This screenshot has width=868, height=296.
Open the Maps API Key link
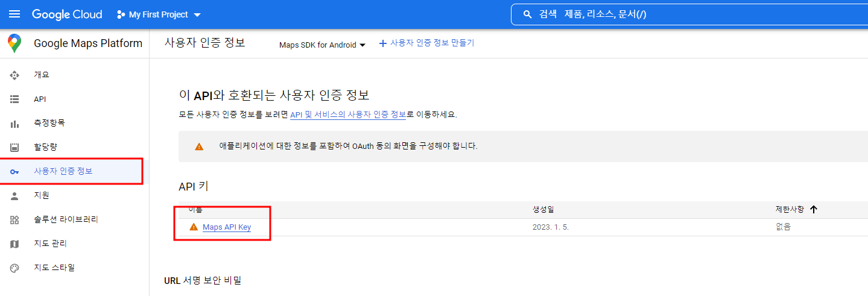[x=227, y=227]
